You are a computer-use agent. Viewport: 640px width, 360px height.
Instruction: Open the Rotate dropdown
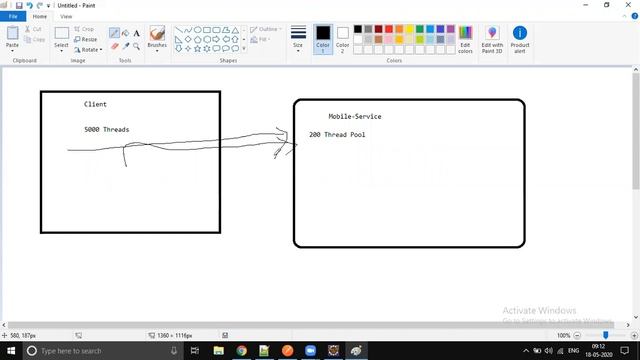[x=88, y=49]
